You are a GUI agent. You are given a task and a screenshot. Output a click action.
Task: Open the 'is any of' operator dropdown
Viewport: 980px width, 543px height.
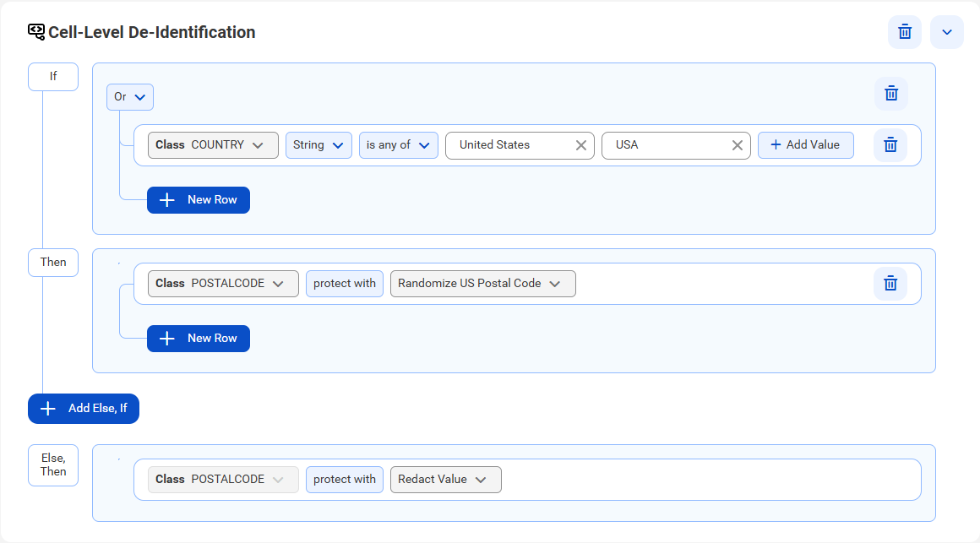pos(399,145)
